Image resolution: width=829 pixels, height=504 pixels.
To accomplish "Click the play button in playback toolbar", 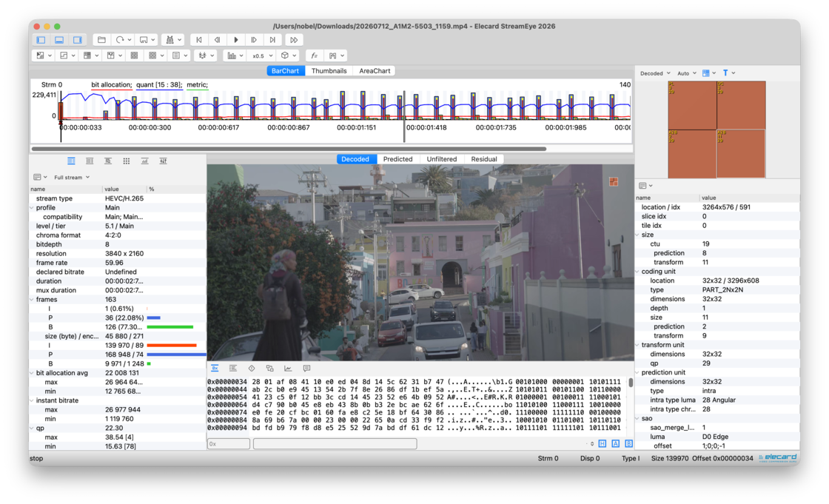I will pyautogui.click(x=236, y=40).
